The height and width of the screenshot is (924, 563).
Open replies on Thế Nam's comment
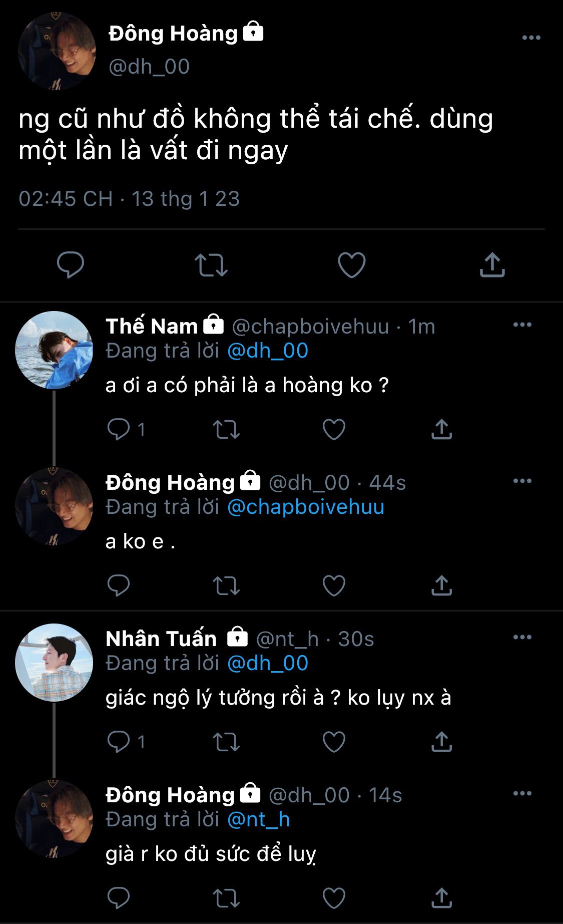119,429
